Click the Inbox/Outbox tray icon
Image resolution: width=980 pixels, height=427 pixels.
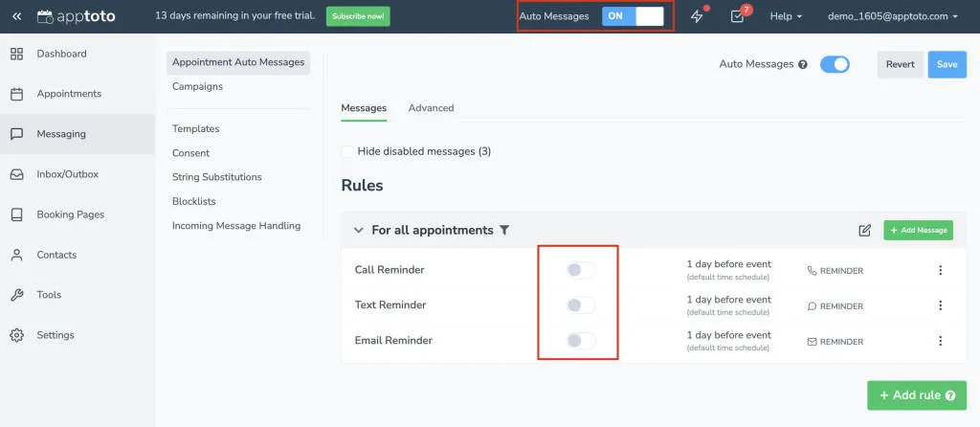(x=17, y=174)
